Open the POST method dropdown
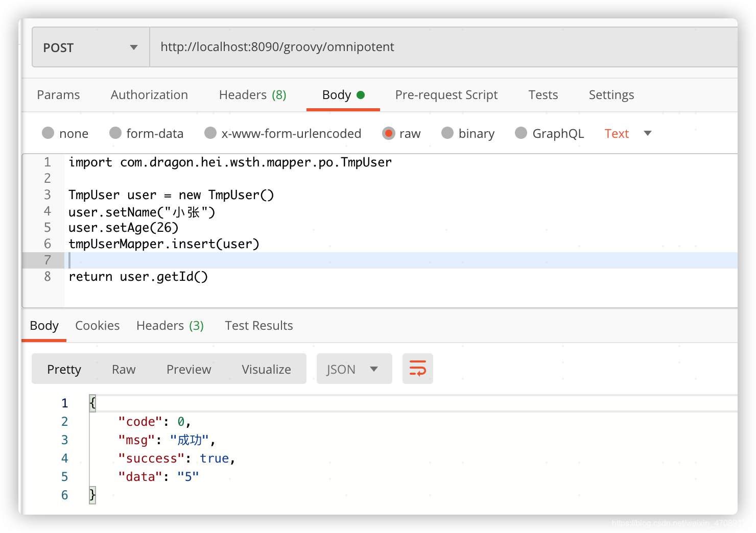The width and height of the screenshot is (756, 533). [90, 47]
